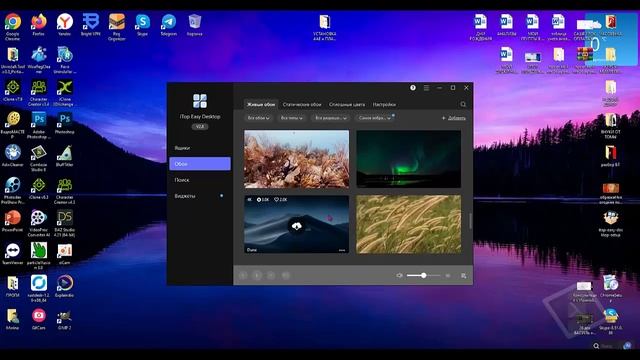Click the Bright VPN desktop icon
The image size is (640, 360).
tap(91, 25)
